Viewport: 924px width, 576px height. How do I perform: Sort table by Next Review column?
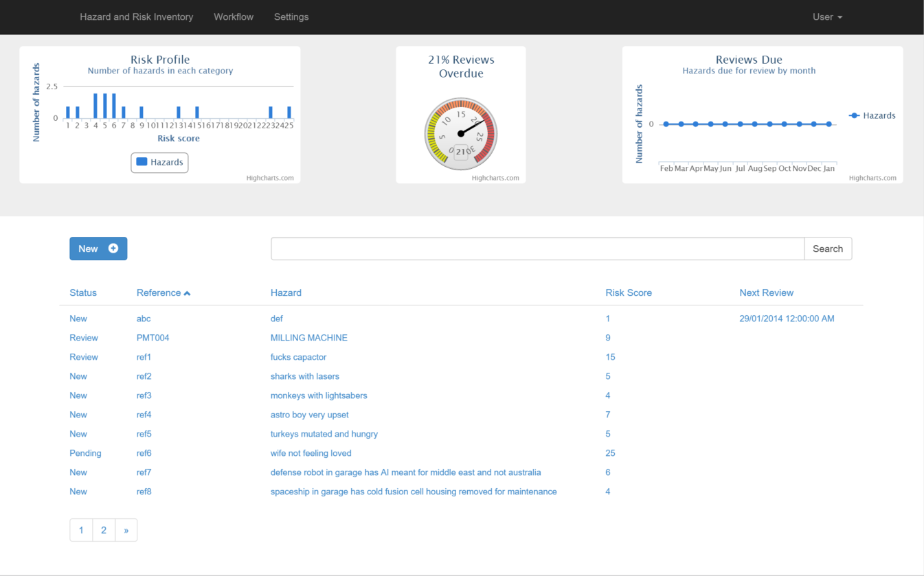[x=766, y=292]
